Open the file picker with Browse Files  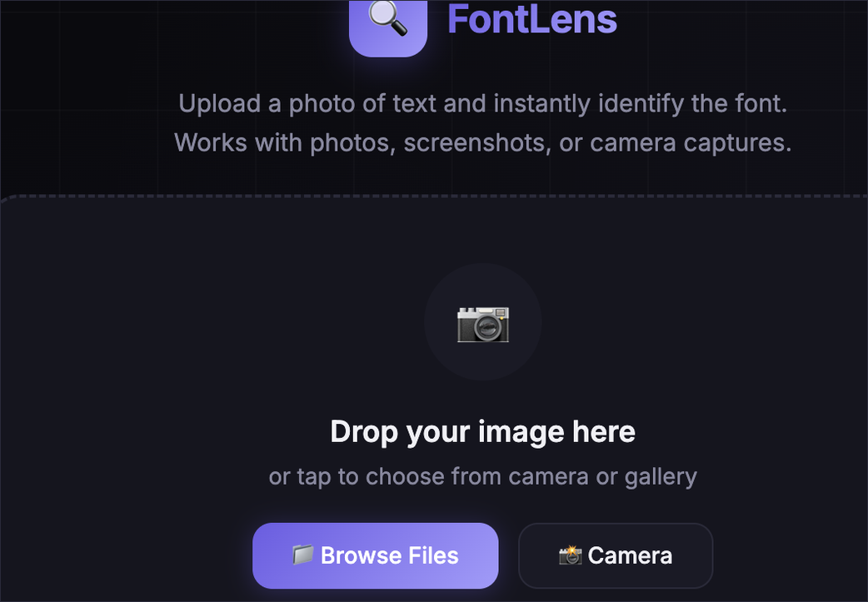coord(376,555)
